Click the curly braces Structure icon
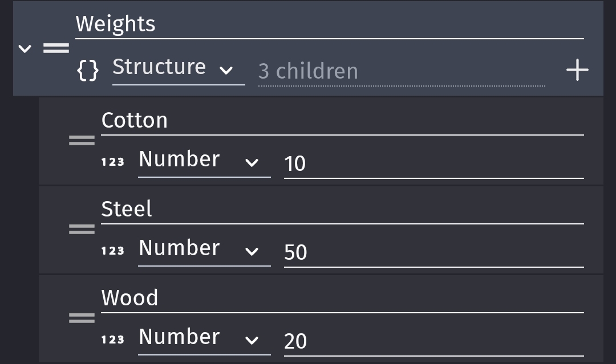The width and height of the screenshot is (616, 364). click(x=88, y=71)
